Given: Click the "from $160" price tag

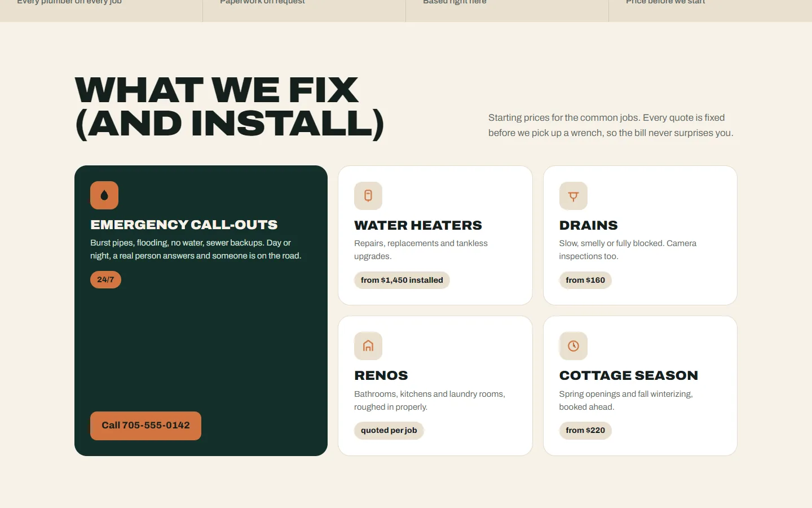Looking at the screenshot, I should tap(585, 280).
